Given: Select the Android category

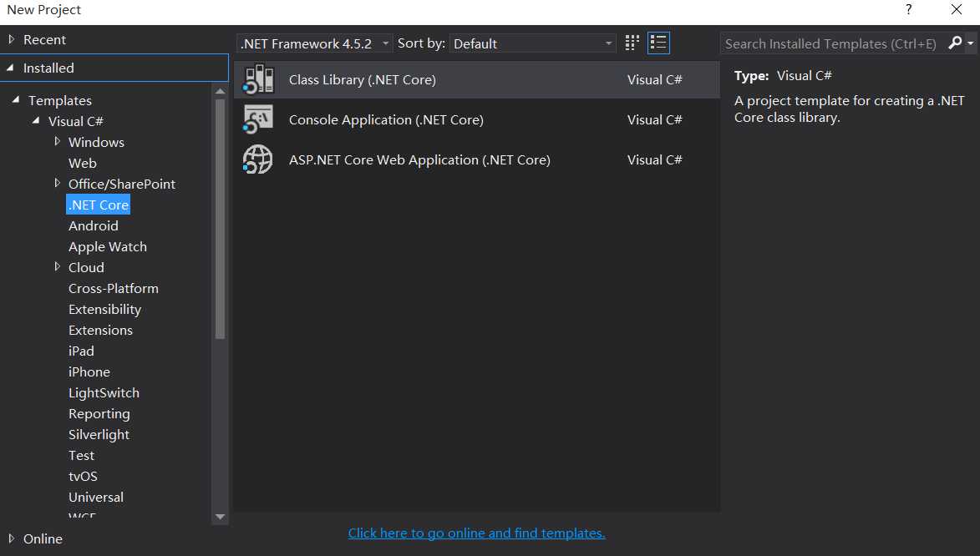Looking at the screenshot, I should 93,225.
